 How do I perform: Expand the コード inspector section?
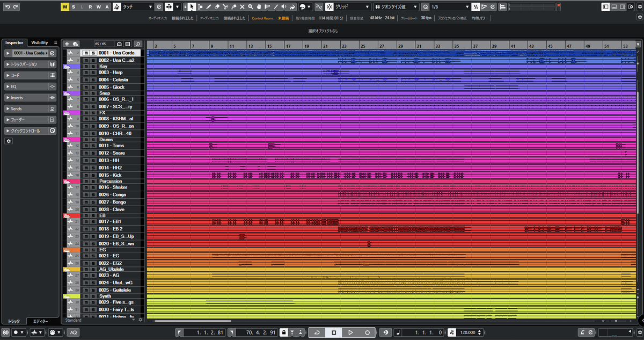point(30,76)
